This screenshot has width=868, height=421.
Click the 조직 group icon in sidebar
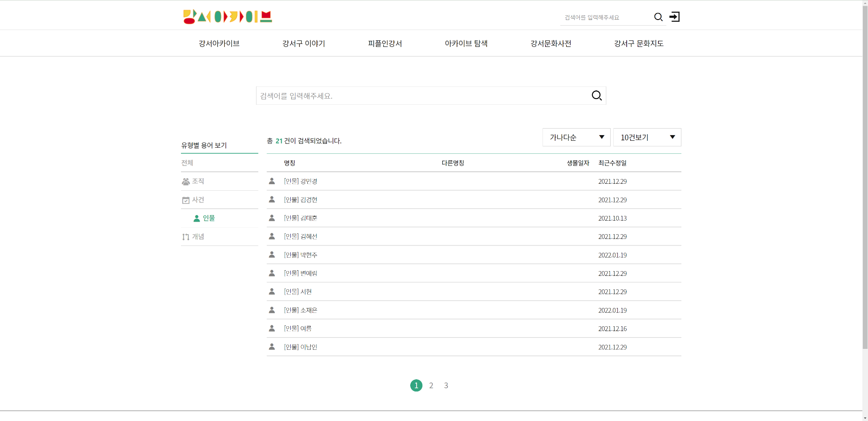point(186,182)
